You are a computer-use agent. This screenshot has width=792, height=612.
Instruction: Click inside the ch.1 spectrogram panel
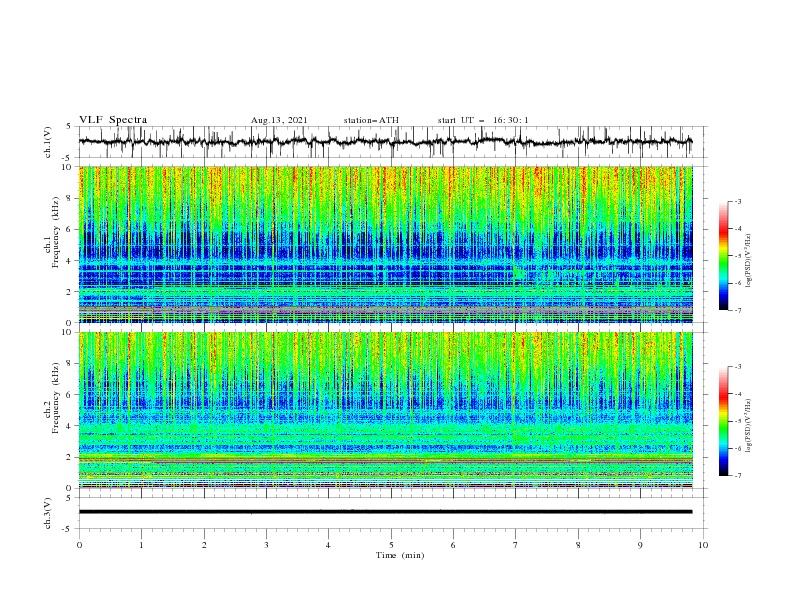[x=385, y=244]
